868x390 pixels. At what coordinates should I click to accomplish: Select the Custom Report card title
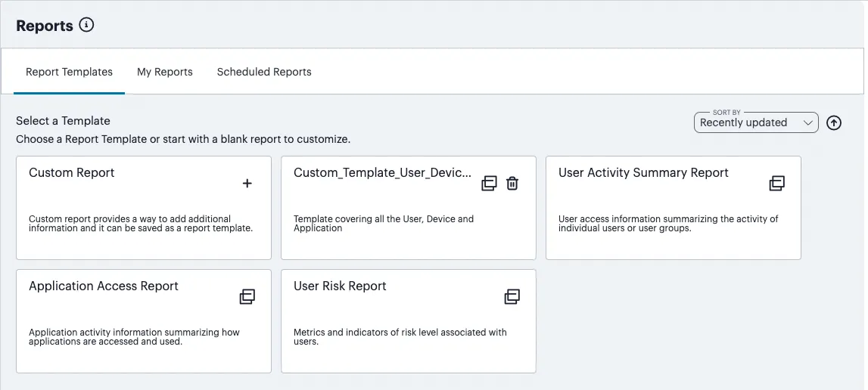pos(71,172)
